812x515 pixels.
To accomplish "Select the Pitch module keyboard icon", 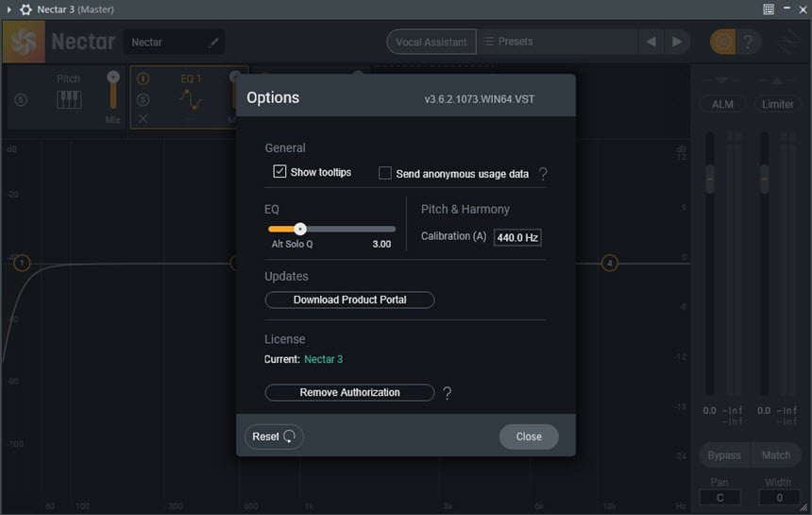I will pyautogui.click(x=69, y=99).
